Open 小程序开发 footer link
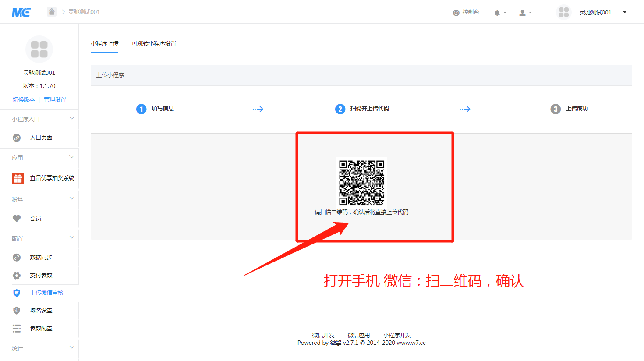 [x=397, y=335]
